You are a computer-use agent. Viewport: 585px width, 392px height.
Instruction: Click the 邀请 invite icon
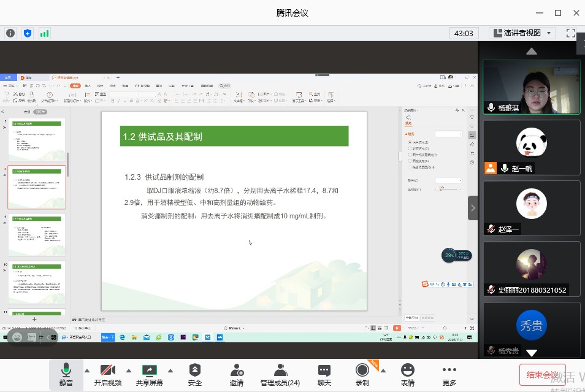[237, 375]
